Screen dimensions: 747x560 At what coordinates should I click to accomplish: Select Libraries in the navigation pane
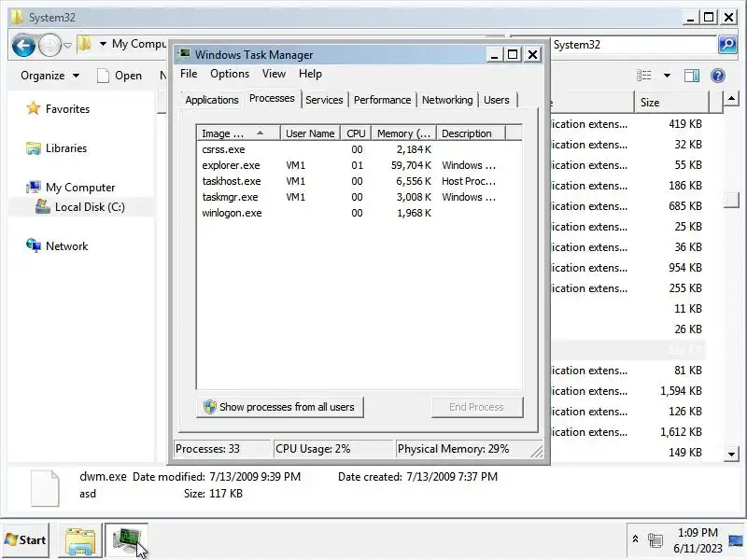click(66, 148)
